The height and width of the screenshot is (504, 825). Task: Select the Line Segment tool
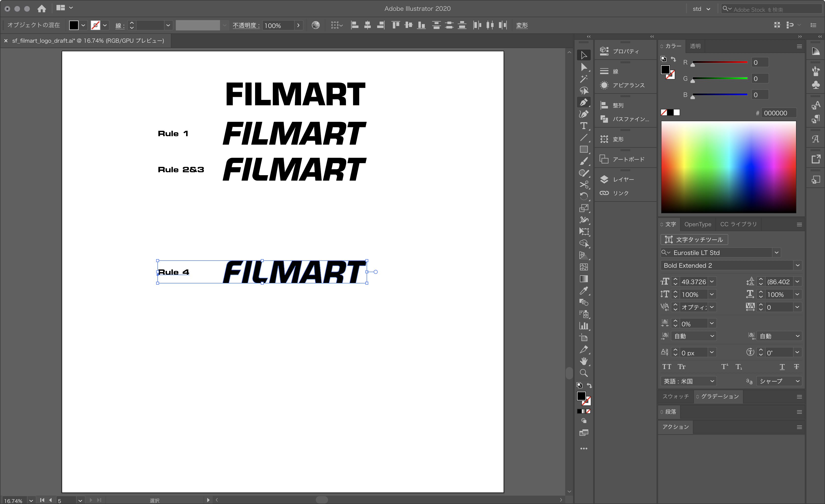584,138
